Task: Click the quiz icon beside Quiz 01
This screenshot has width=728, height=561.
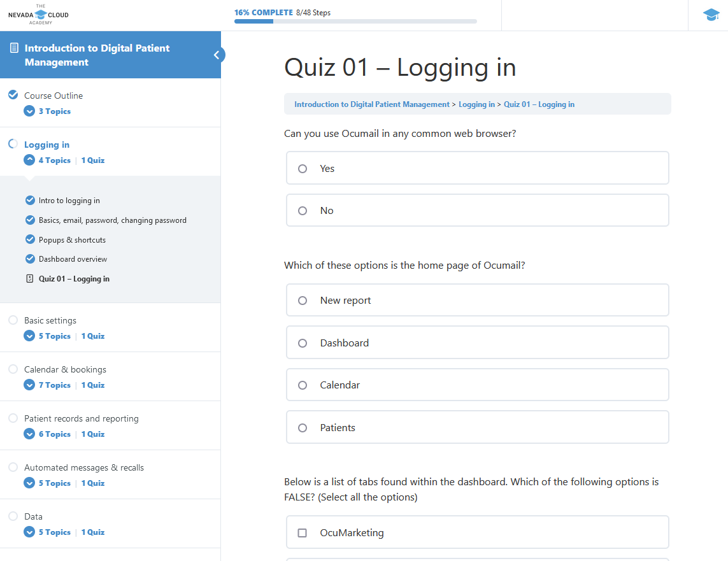Action: coord(30,278)
